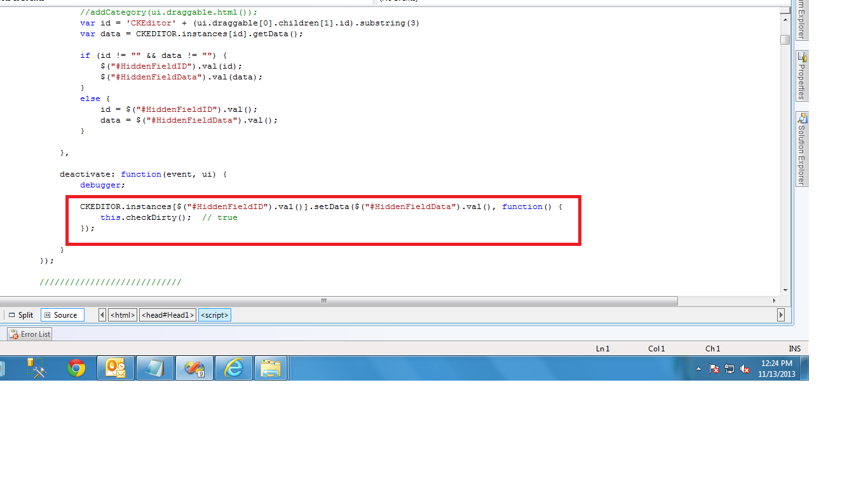Show hidden system tray icons
Screen dimensions: 868x488
(699, 369)
